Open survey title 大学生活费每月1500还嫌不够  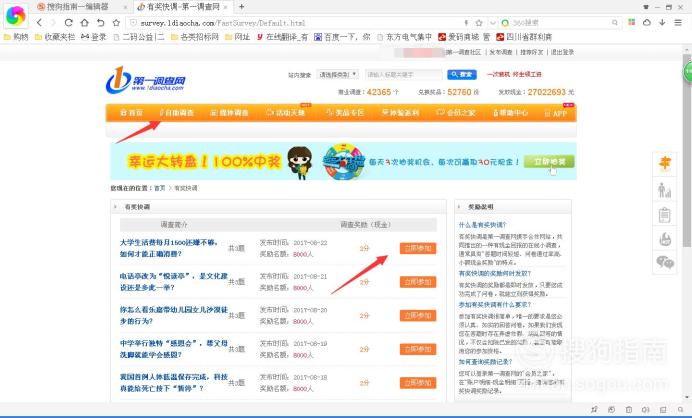pyautogui.click(x=169, y=248)
